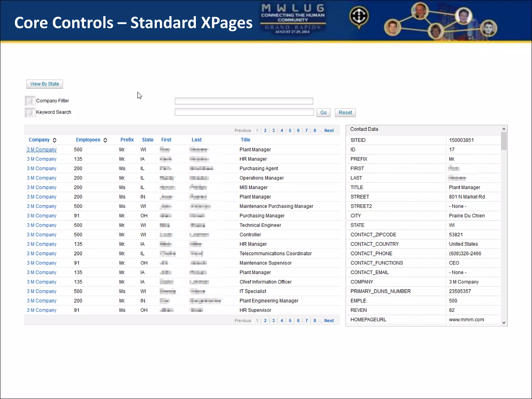Viewport: 532px width, 399px height.
Task: Open 3 M Company link in Operations Manager row
Action: (x=42, y=178)
